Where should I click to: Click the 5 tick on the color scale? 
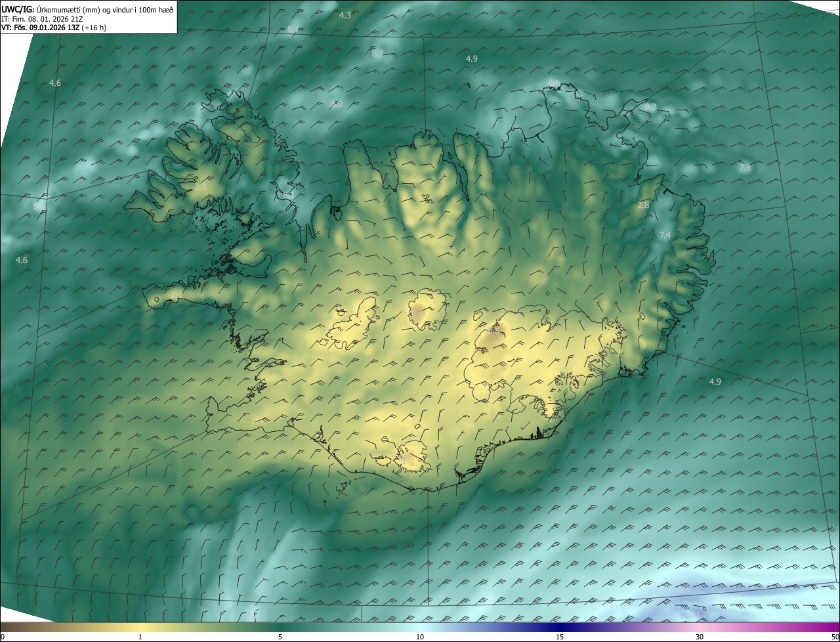(280, 637)
